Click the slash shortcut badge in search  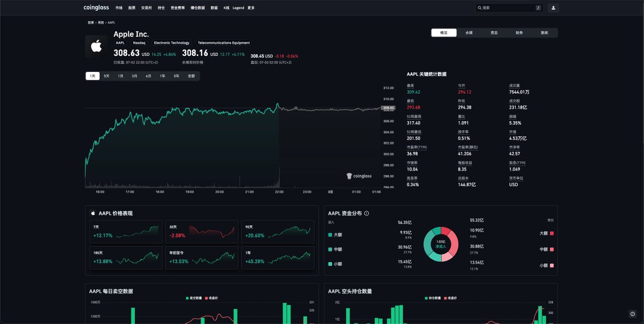(x=538, y=8)
